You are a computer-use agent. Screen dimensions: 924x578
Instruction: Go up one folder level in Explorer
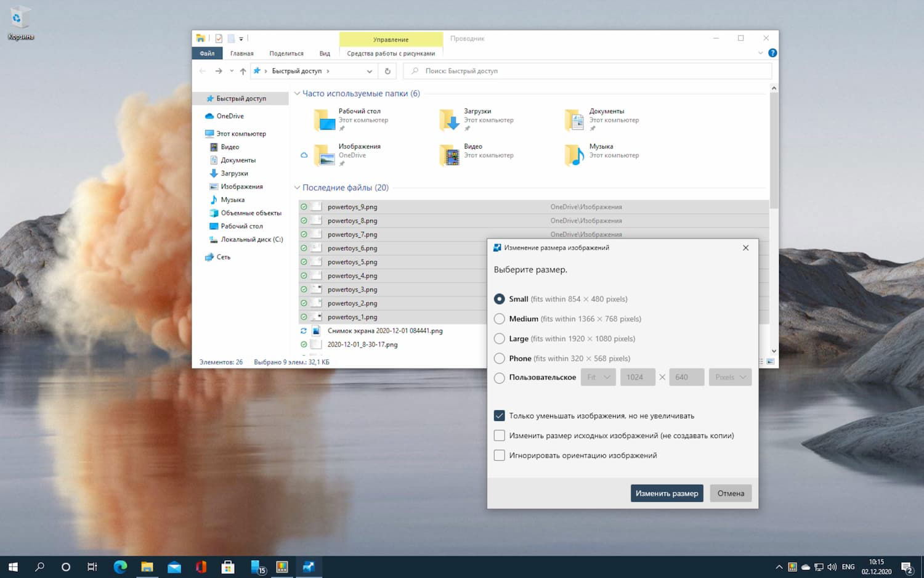243,71
